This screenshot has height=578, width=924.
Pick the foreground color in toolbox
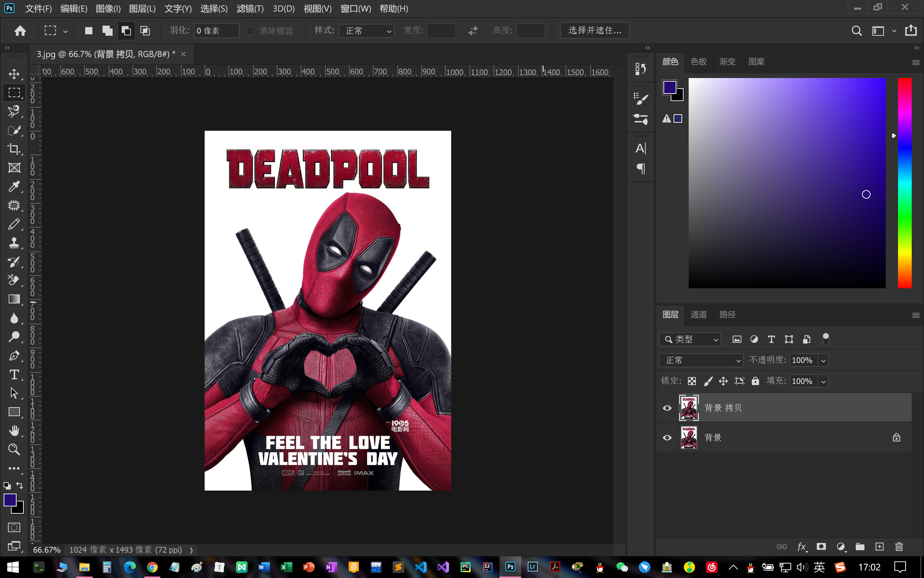[x=10, y=500]
